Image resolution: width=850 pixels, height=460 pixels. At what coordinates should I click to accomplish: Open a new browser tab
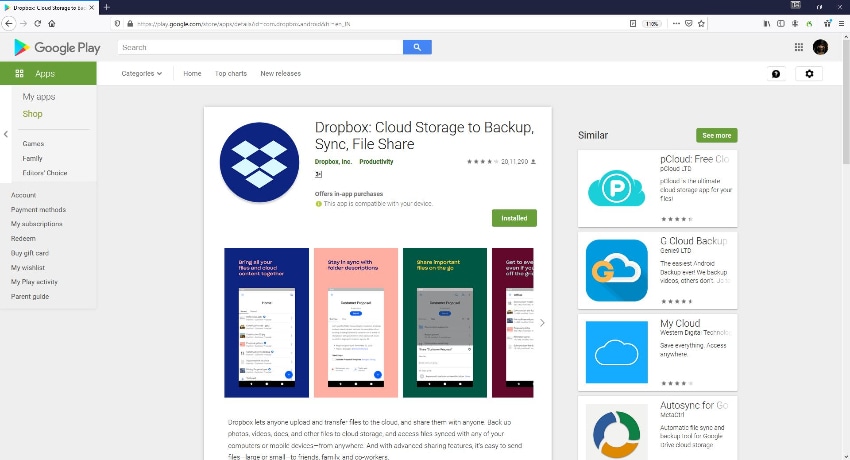coord(106,8)
